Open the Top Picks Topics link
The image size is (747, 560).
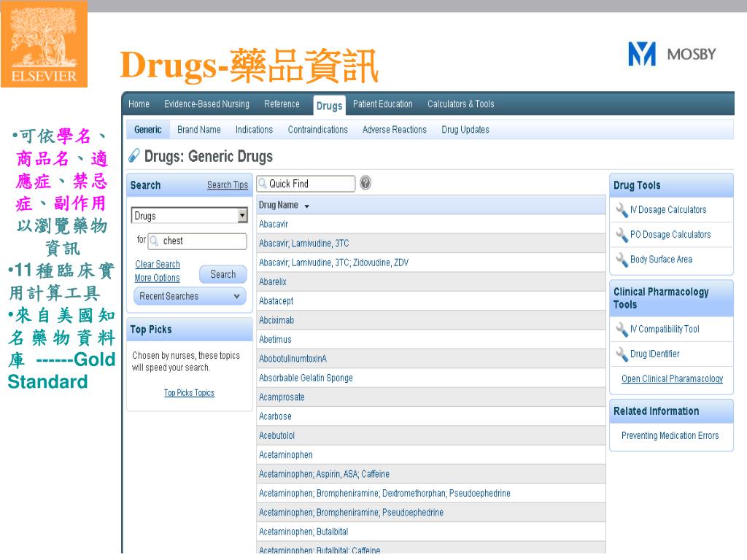coord(189,393)
